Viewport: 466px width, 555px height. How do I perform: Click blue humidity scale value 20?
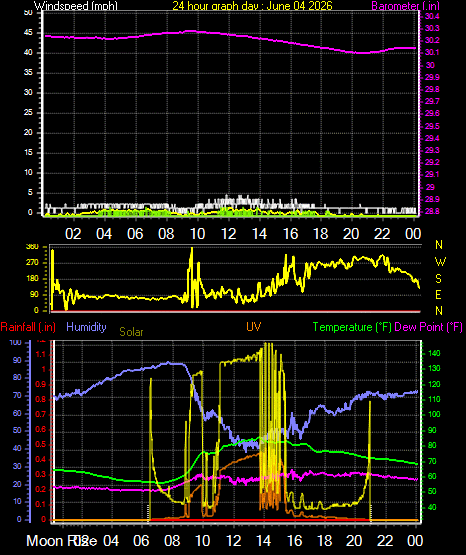(x=17, y=484)
